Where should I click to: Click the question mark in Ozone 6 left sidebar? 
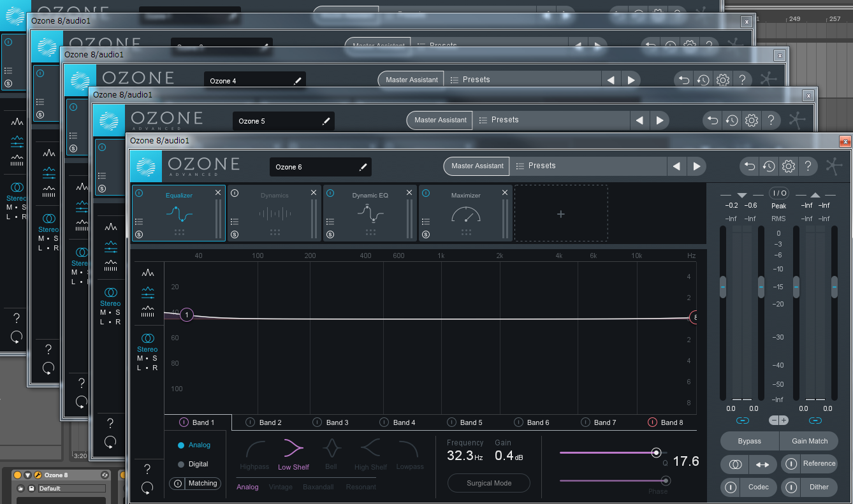click(147, 469)
